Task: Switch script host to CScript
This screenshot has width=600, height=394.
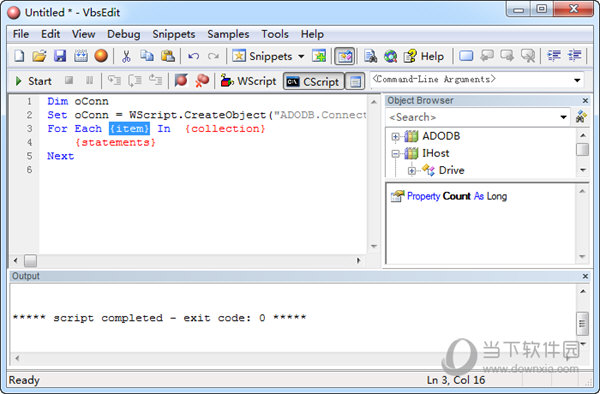Action: point(313,81)
